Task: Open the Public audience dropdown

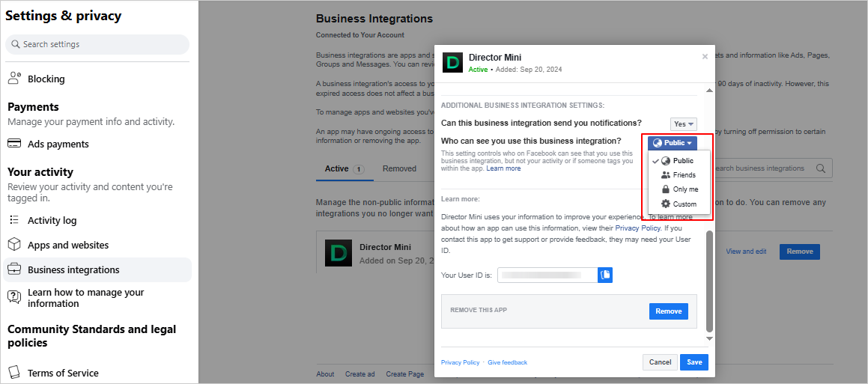Action: 673,143
